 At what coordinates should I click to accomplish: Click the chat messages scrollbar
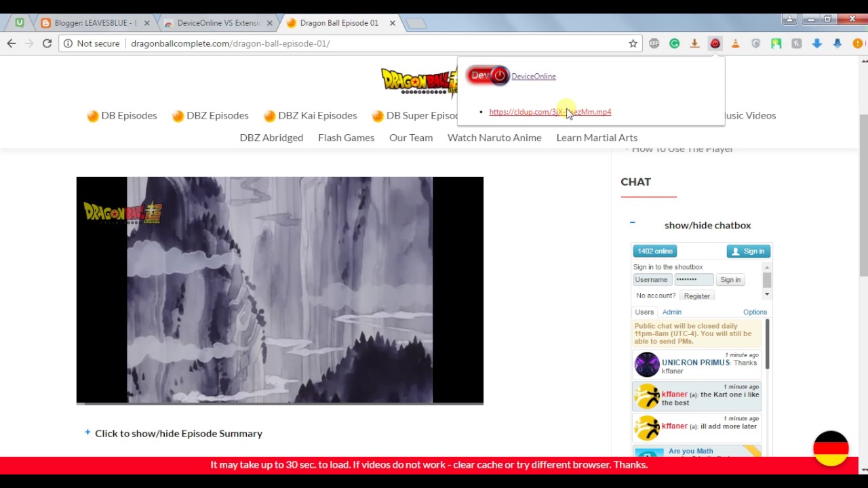(767, 344)
